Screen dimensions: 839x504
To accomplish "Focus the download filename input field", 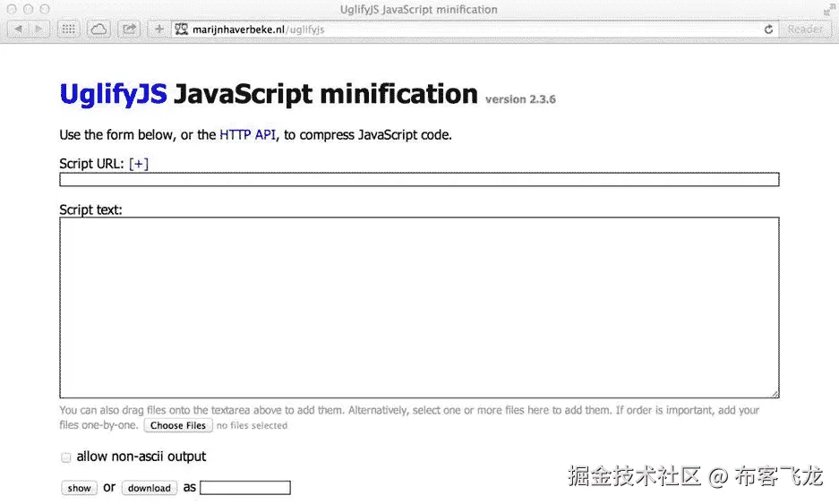I will click(x=245, y=487).
